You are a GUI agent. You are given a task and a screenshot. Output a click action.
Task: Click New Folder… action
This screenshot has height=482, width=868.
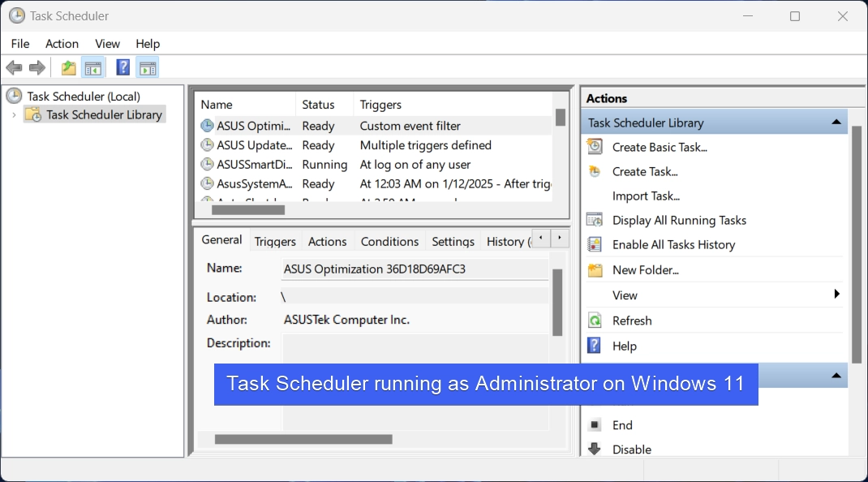tap(646, 270)
